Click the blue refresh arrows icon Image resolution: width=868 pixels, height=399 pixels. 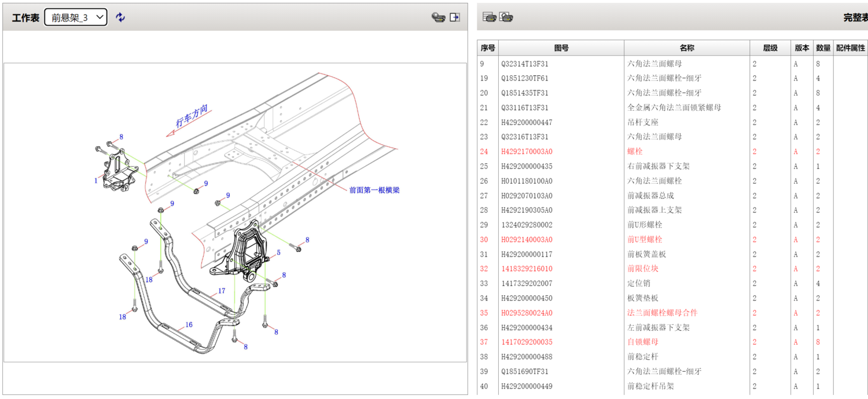coord(120,17)
